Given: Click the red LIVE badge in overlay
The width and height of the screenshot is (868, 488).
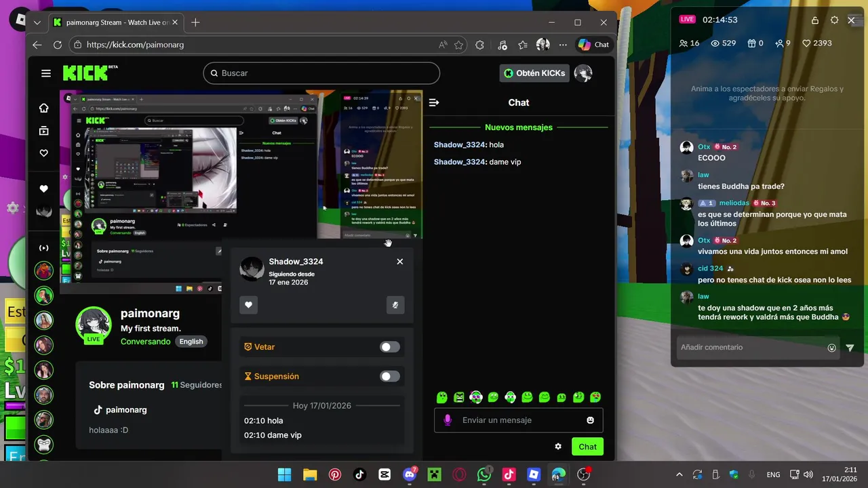Looking at the screenshot, I should coord(688,20).
